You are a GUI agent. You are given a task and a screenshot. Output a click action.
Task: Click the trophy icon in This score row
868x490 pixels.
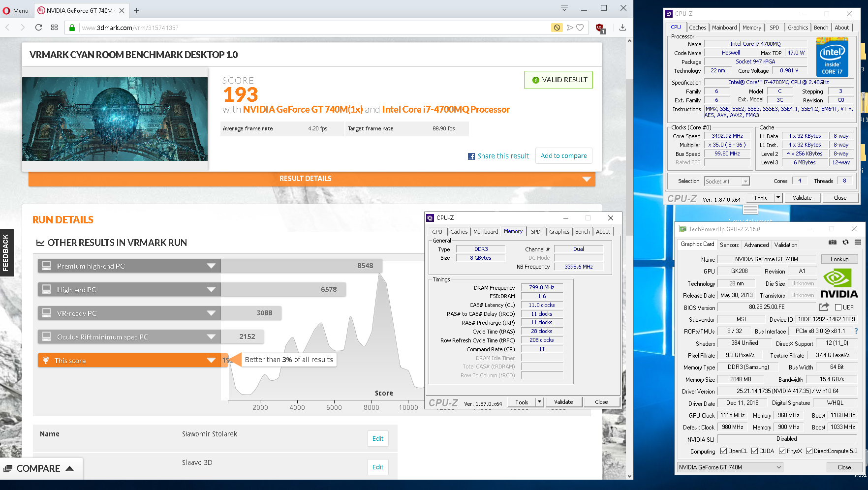pyautogui.click(x=46, y=360)
